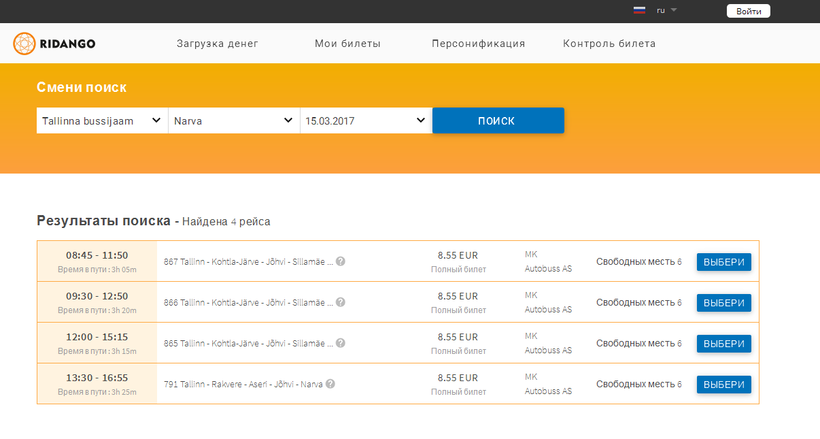Open the Персонификация menu item
The image size is (820, 439).
point(478,44)
